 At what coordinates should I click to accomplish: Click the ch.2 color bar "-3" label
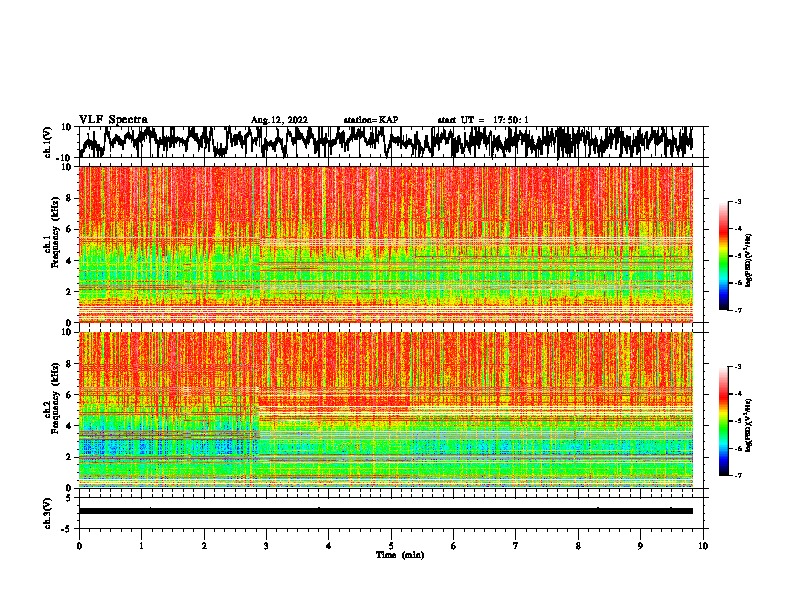pos(738,367)
